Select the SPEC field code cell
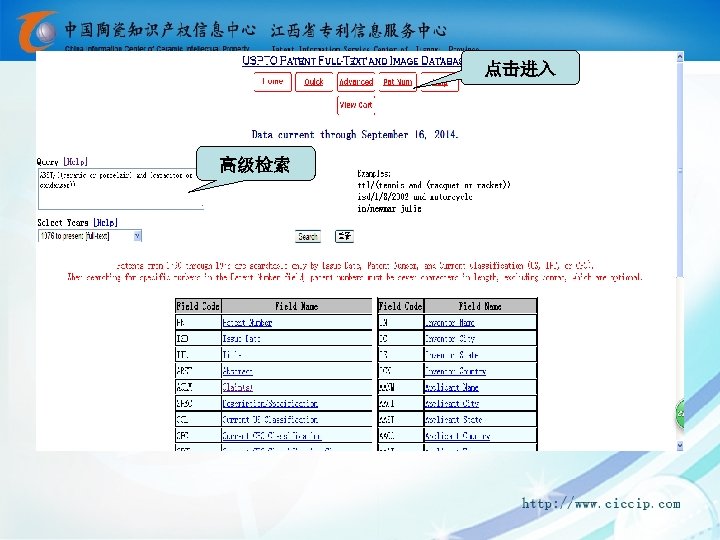Viewport: 720px width, 540px height. pyautogui.click(x=198, y=403)
